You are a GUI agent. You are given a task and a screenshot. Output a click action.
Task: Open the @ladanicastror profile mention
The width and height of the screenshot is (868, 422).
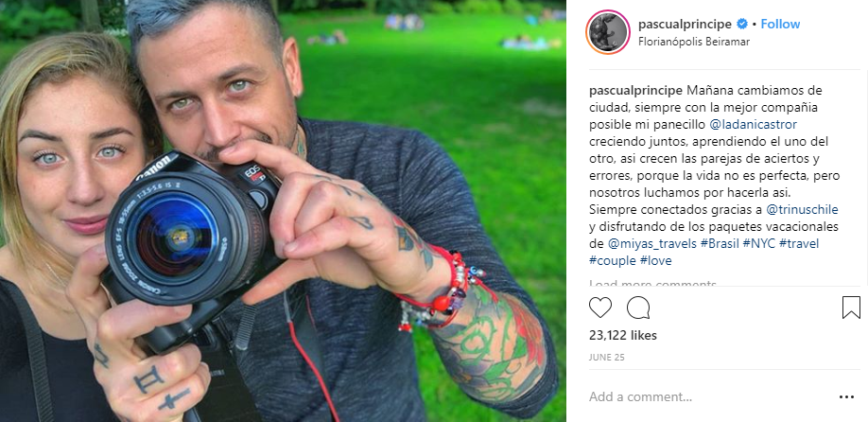[x=753, y=124]
